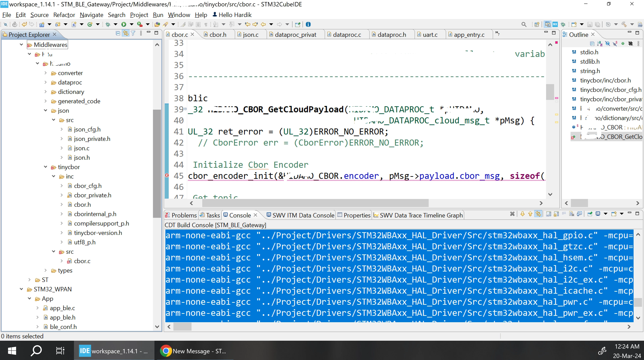
Task: Toggle Hide Fields in Outline
Action: [x=607, y=43]
